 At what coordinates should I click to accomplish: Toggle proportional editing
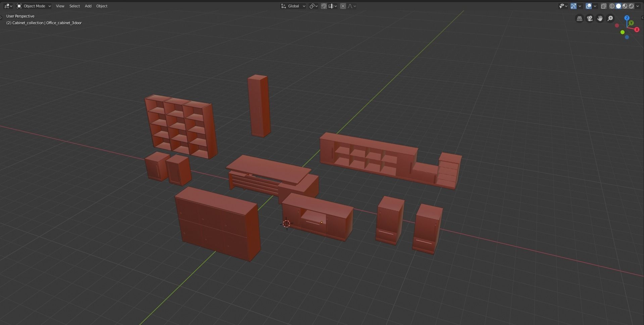click(343, 6)
